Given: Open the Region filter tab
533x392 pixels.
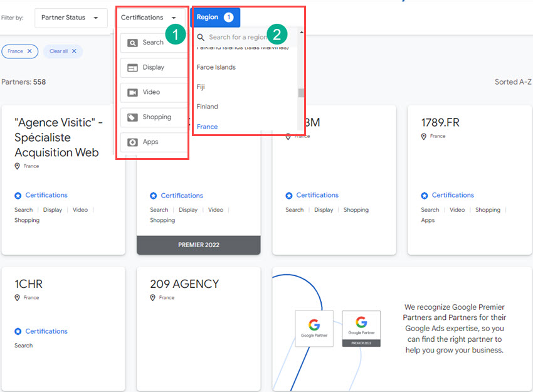Looking at the screenshot, I should 215,18.
